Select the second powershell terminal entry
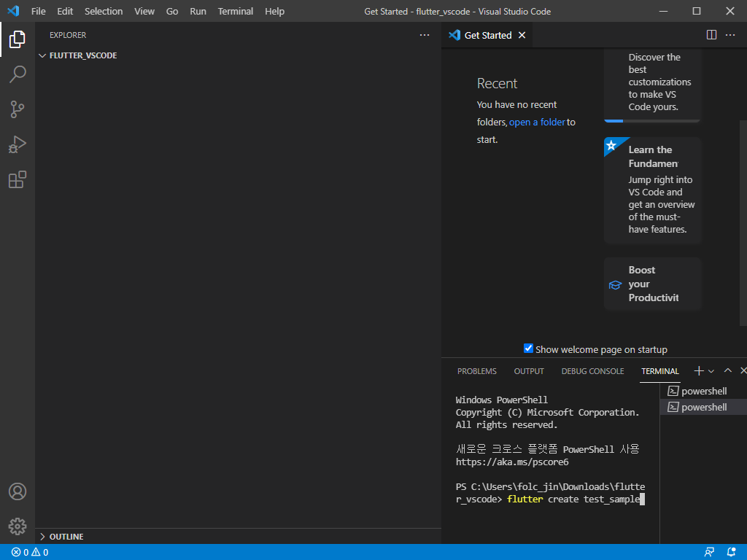The image size is (747, 560). [x=703, y=407]
